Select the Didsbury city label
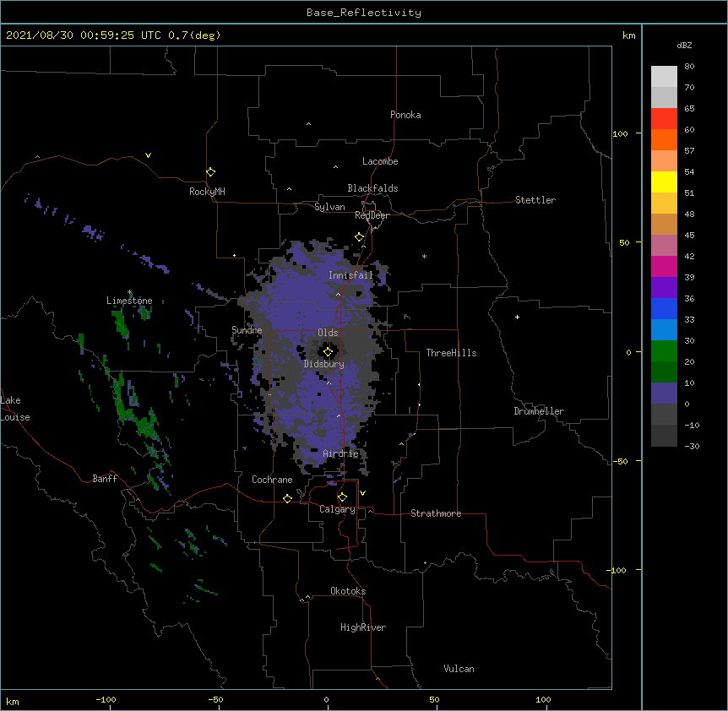 click(x=324, y=364)
